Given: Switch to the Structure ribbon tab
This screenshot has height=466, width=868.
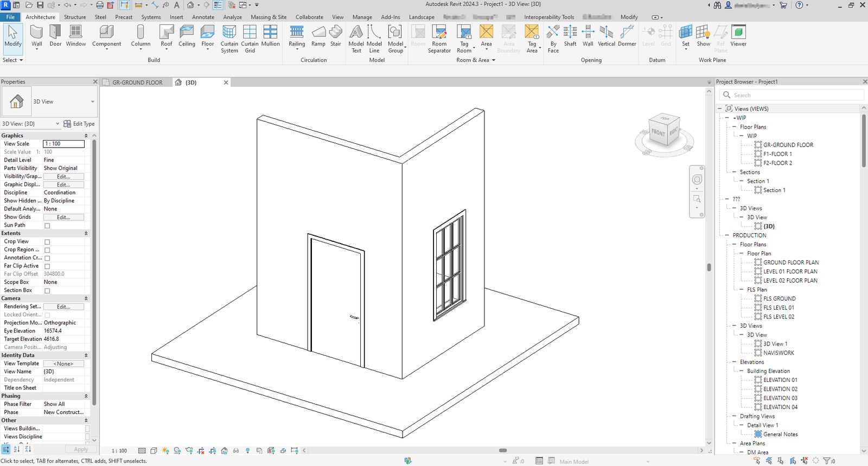Looking at the screenshot, I should coord(75,17).
